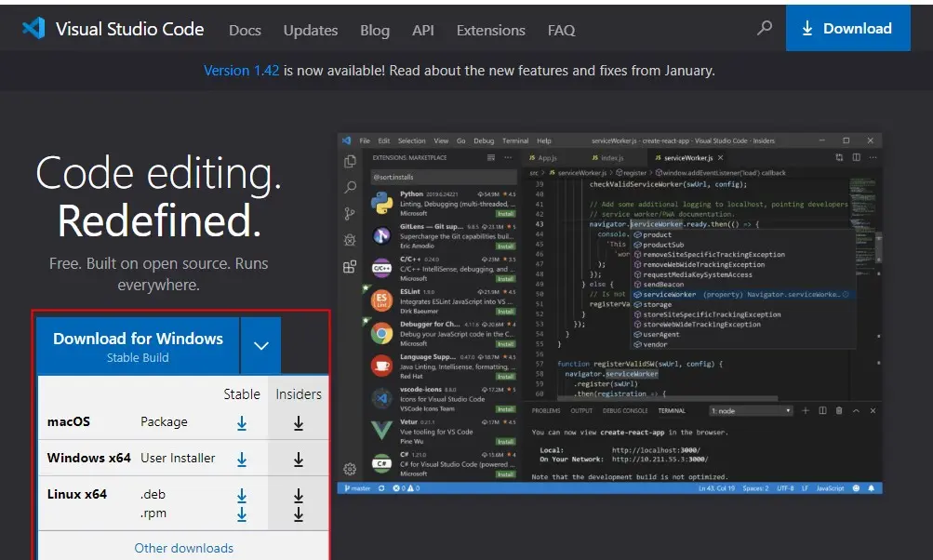Click the master branch in status bar
The width and height of the screenshot is (933, 560).
(x=357, y=488)
